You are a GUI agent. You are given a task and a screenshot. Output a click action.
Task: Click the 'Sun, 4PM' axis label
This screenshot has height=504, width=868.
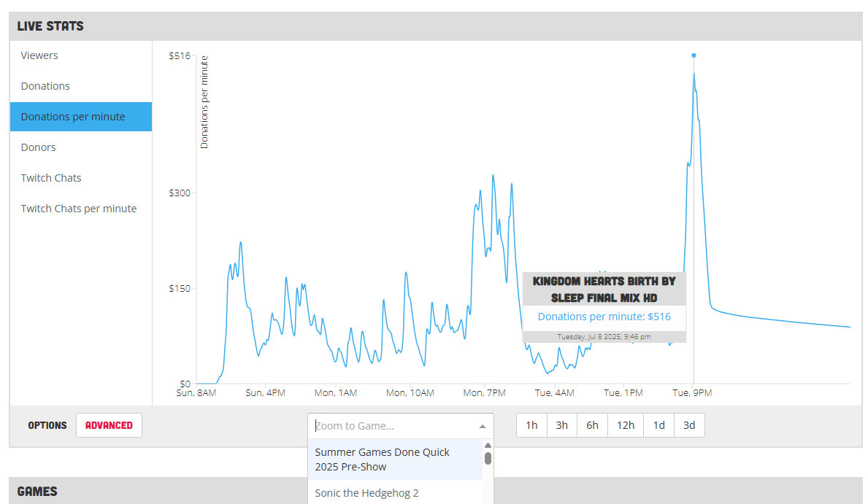tap(265, 393)
